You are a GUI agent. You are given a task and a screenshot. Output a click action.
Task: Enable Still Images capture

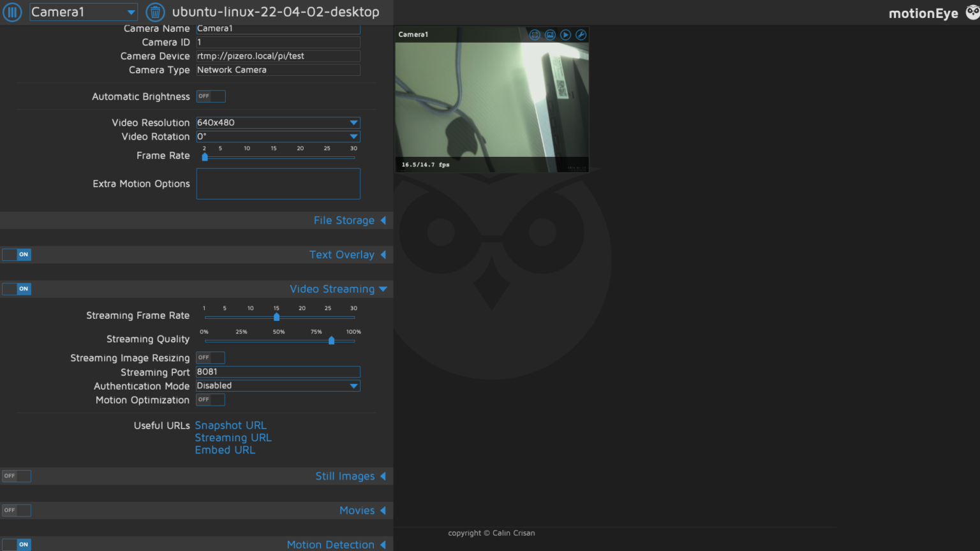click(x=16, y=476)
